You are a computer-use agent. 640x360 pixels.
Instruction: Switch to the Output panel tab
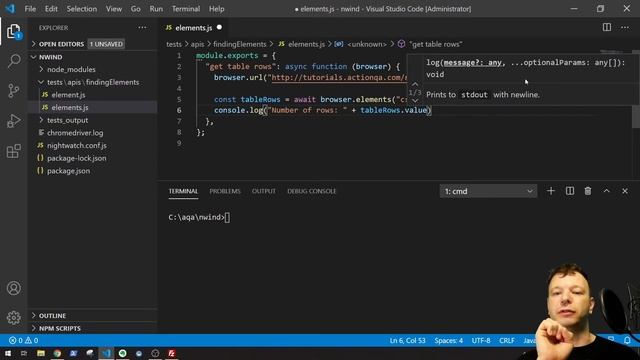coord(264,191)
